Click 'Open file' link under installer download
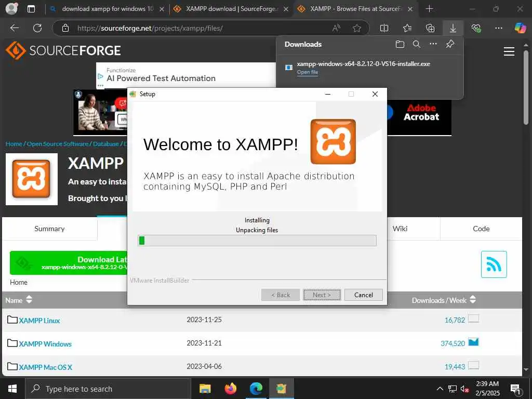This screenshot has height=399, width=532. tap(308, 72)
